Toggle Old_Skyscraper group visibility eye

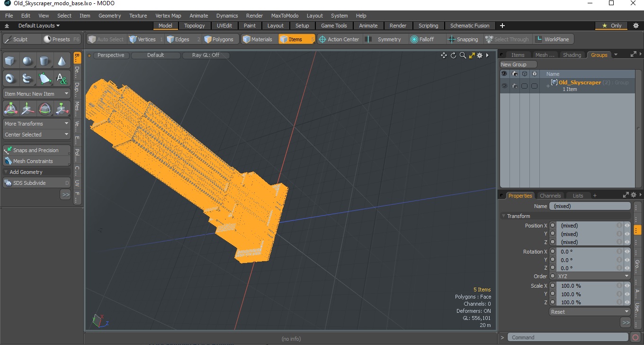pyautogui.click(x=504, y=86)
